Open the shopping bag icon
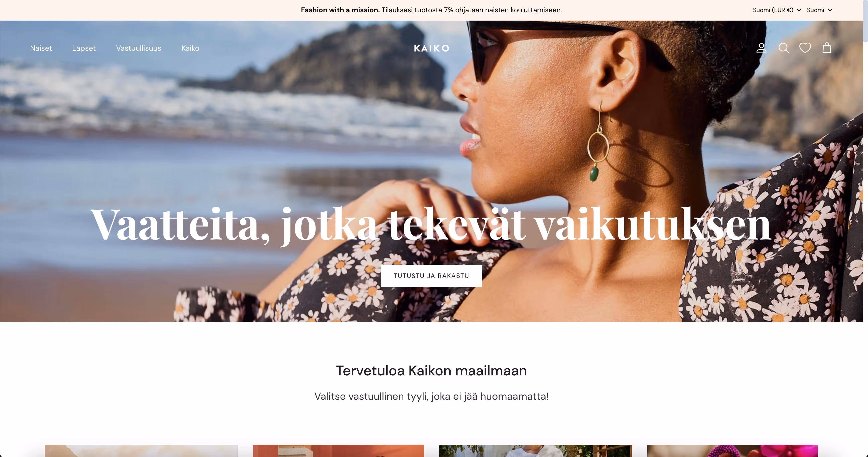 (827, 48)
